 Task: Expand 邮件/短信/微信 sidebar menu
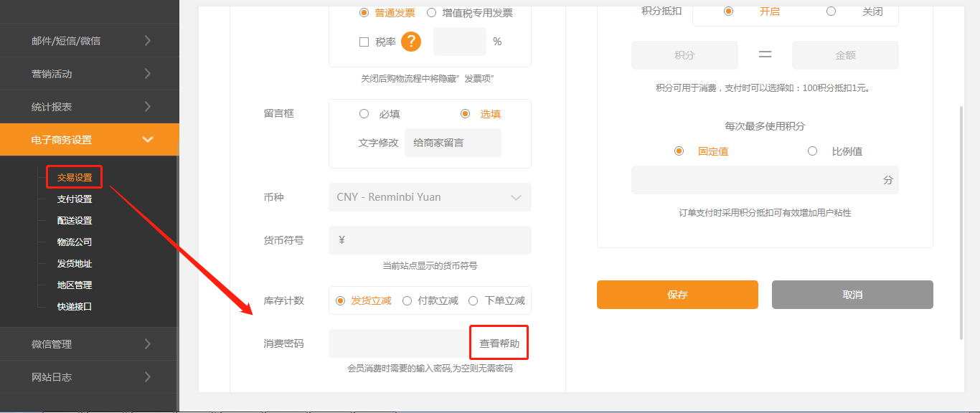click(90, 41)
